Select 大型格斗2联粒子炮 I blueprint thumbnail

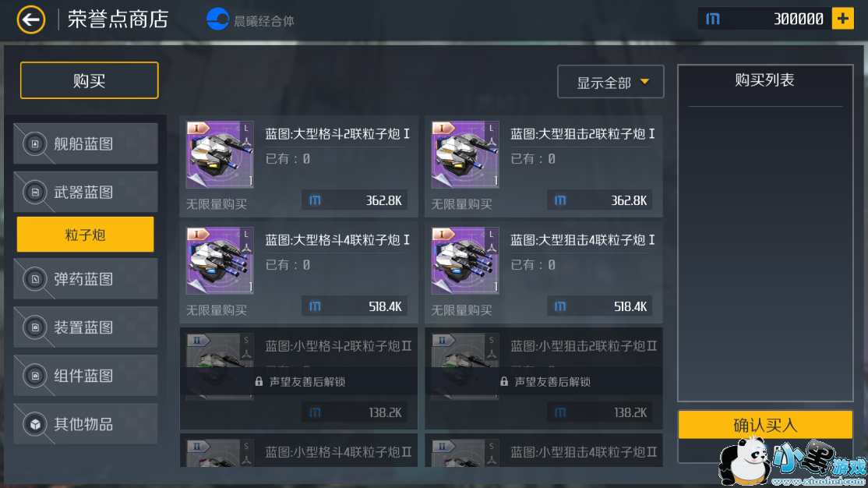click(220, 154)
